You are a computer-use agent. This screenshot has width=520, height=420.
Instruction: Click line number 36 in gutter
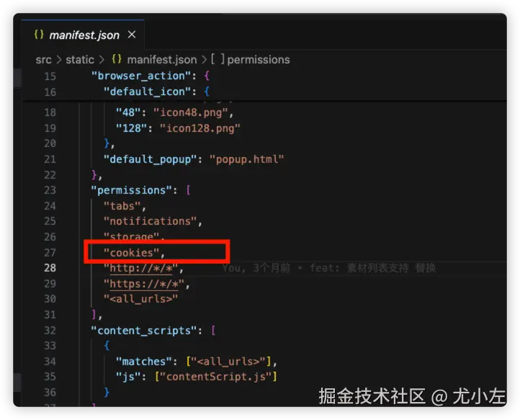click(50, 393)
